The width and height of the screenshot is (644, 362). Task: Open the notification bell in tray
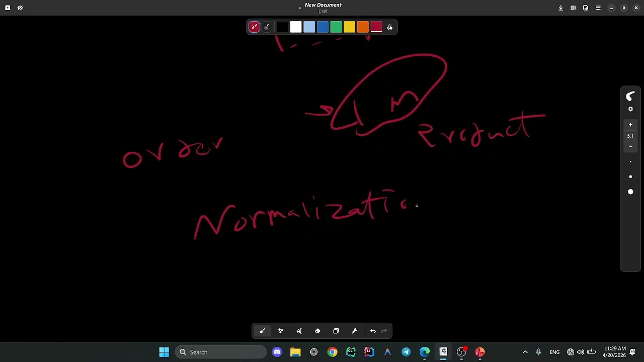pos(633,352)
